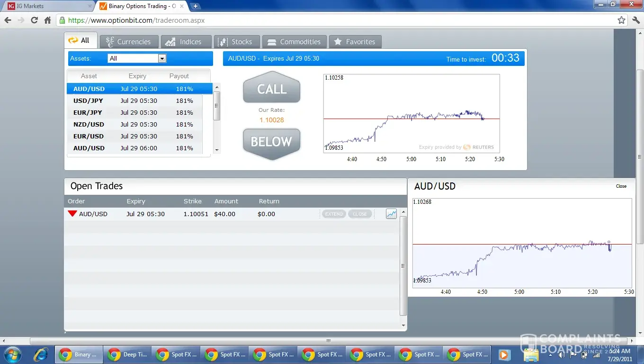The image size is (644, 364).
Task: Open new browser tab button
Action: (195, 6)
